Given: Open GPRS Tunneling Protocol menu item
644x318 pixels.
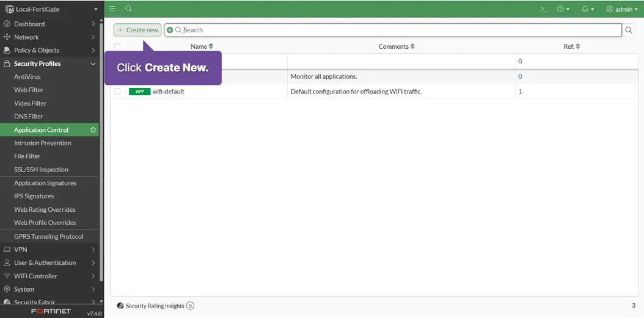Looking at the screenshot, I should (x=49, y=236).
